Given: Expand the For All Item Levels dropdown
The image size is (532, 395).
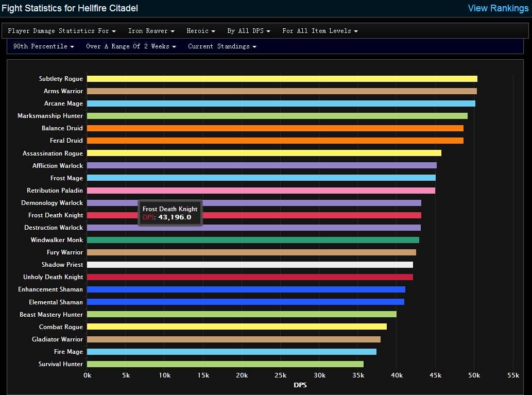Looking at the screenshot, I should click(x=320, y=31).
